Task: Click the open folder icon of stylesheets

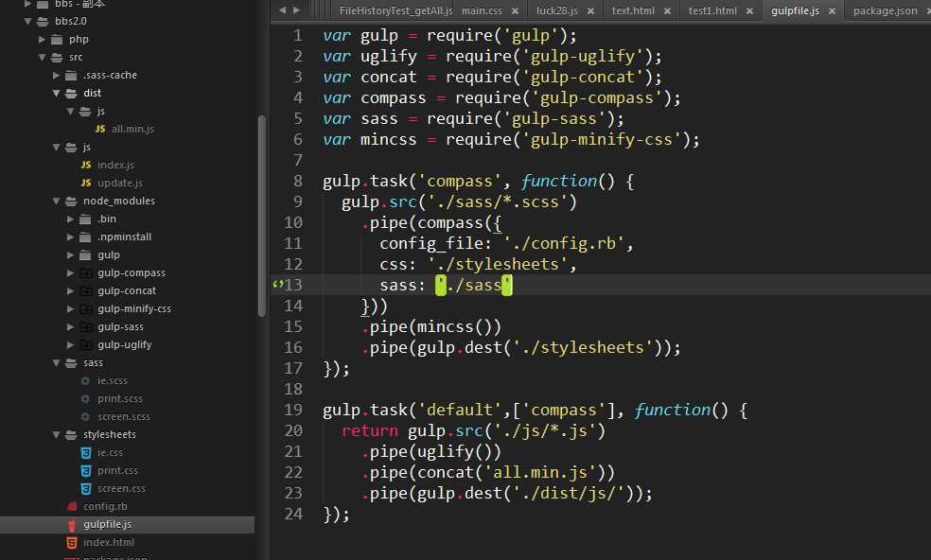Action: click(71, 435)
